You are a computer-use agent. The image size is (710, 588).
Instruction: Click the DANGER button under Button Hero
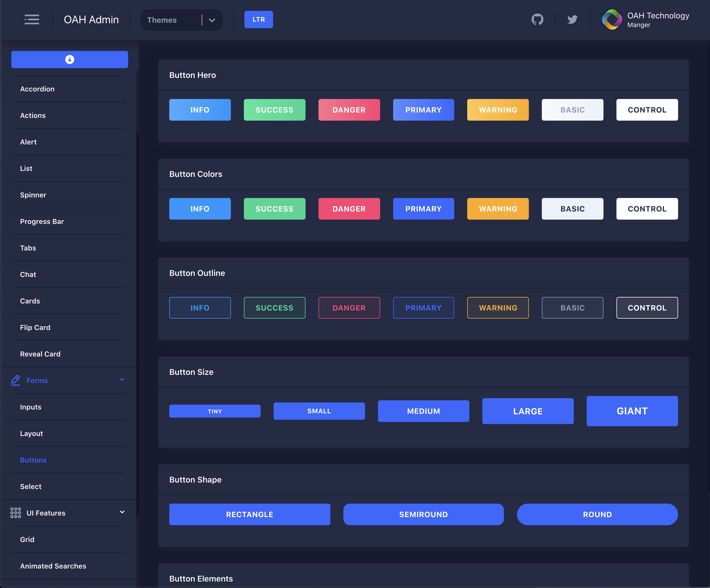click(x=349, y=110)
